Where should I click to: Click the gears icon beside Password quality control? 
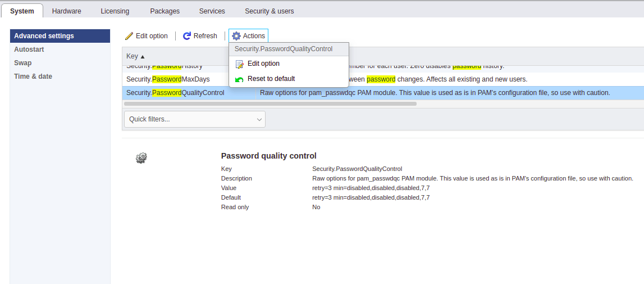click(141, 158)
